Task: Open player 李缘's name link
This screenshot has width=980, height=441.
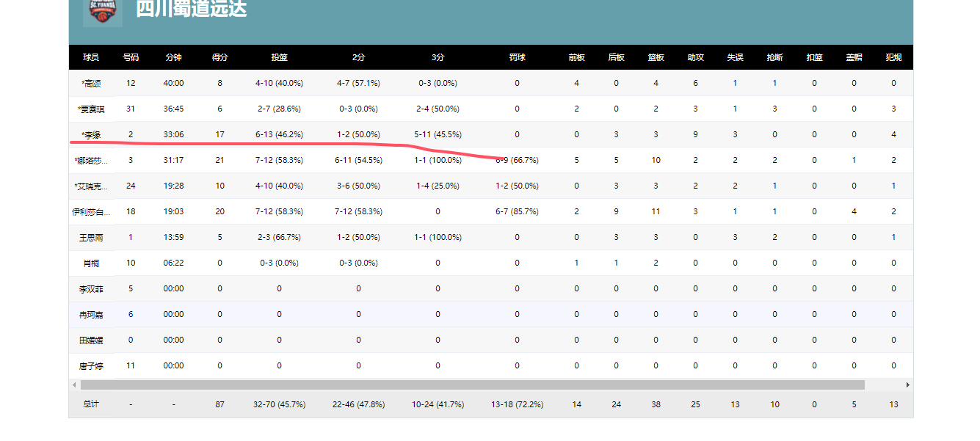Action: coord(91,135)
